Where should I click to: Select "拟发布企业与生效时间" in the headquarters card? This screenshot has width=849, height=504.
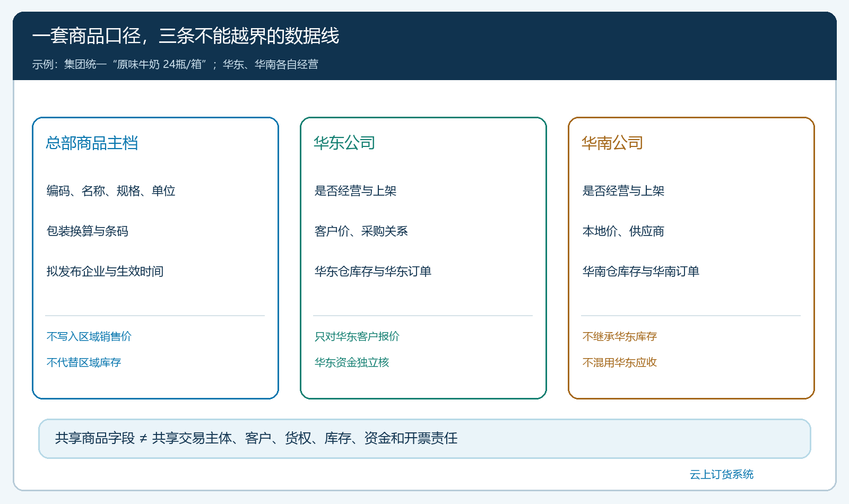coord(105,271)
